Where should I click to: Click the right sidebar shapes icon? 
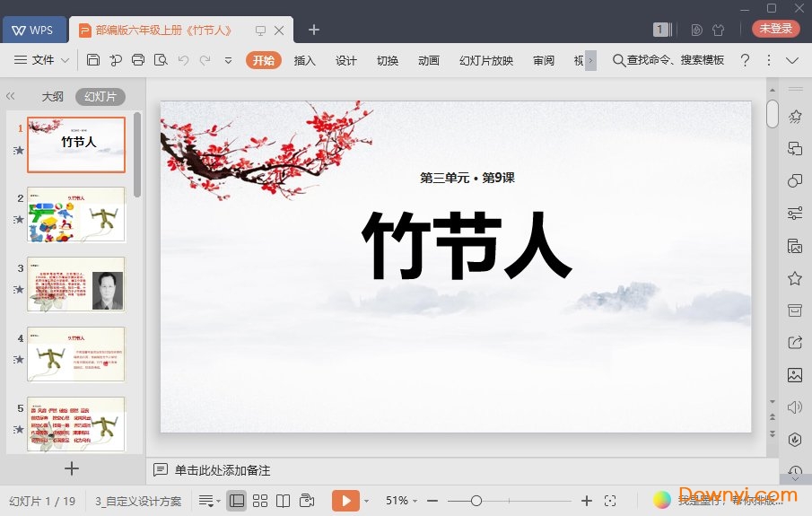click(795, 180)
